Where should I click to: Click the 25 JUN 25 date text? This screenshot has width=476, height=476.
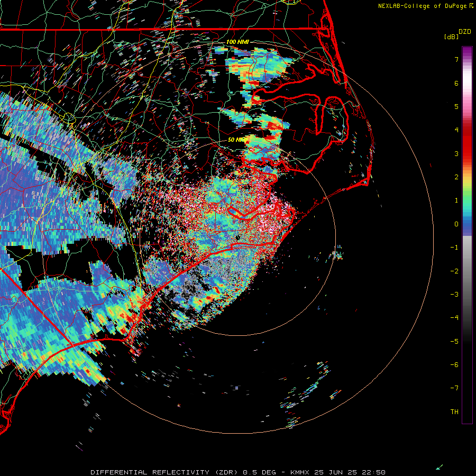pos(335,472)
